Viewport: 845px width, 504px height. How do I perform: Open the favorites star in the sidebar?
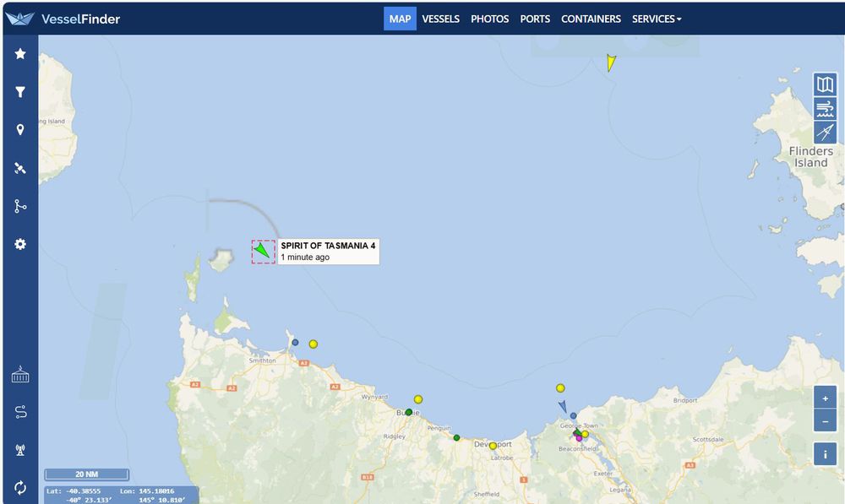coord(20,54)
